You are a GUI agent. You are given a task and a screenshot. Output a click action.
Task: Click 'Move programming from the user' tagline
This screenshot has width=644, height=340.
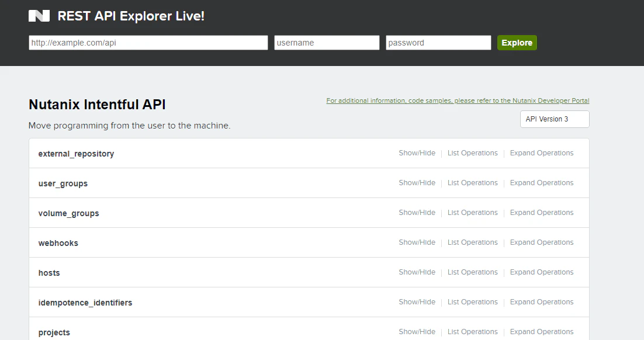(x=129, y=126)
